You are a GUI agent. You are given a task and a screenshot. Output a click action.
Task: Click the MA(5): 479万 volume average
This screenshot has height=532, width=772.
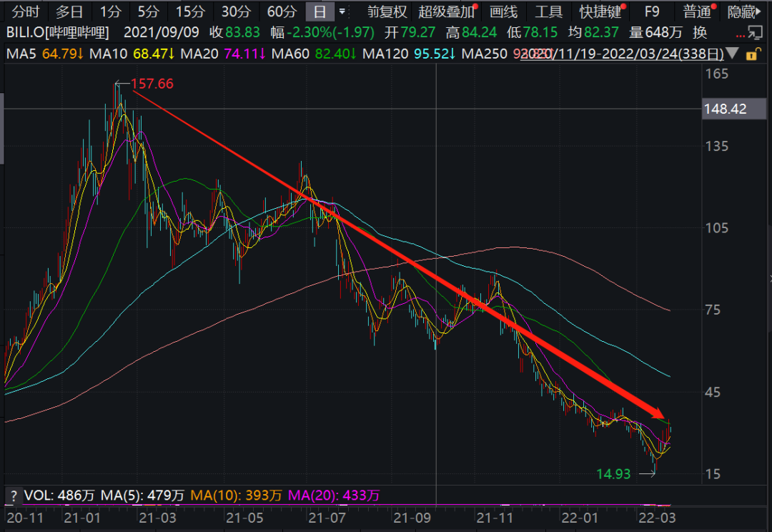click(142, 495)
